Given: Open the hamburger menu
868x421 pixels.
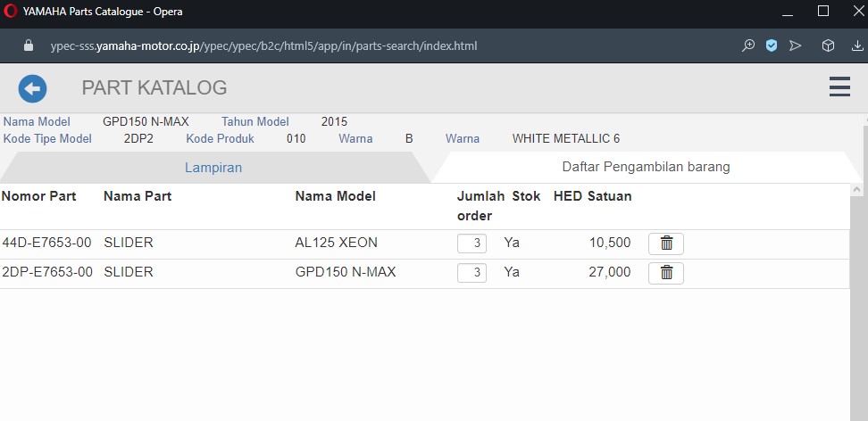Looking at the screenshot, I should pyautogui.click(x=839, y=87).
